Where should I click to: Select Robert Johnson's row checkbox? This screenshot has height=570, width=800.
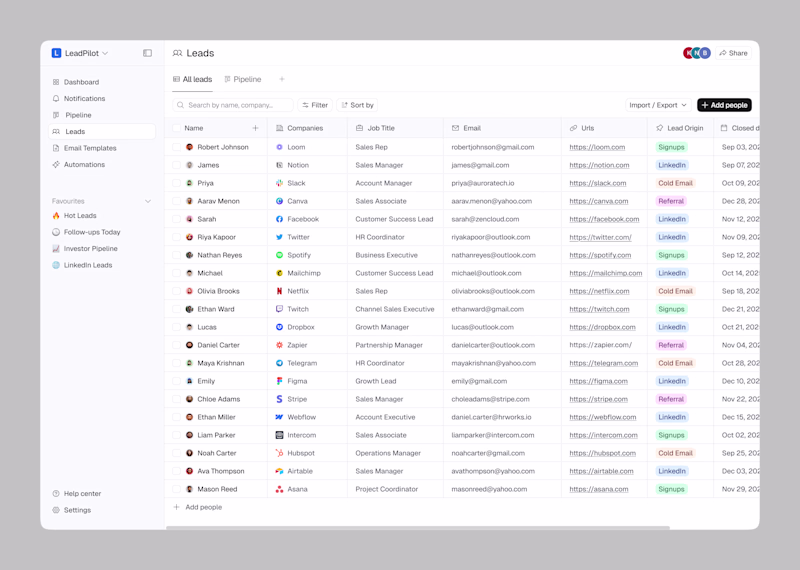[177, 147]
